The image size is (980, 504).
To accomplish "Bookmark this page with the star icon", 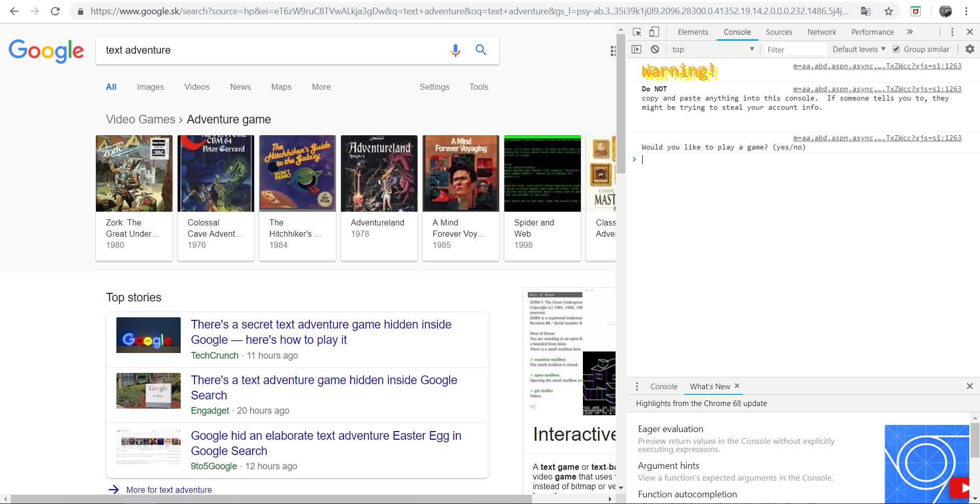I will point(889,11).
